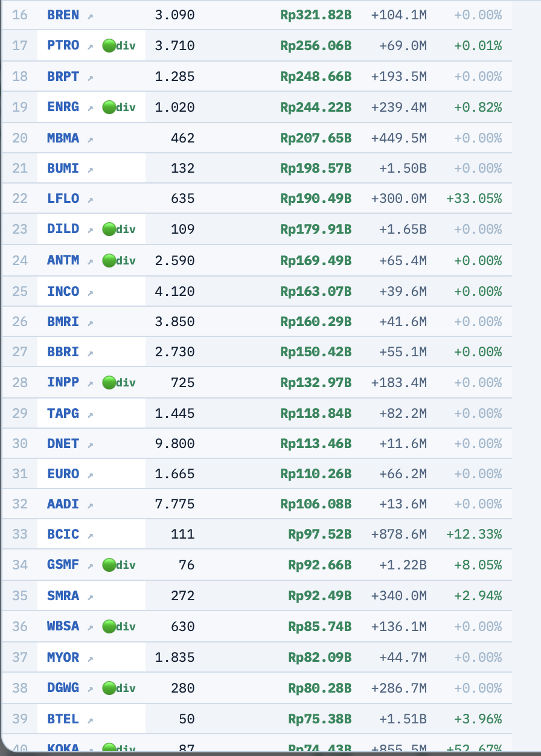Image resolution: width=541 pixels, height=756 pixels.
Task: Click the Rp118.84B value for TAPG
Action: tap(316, 414)
